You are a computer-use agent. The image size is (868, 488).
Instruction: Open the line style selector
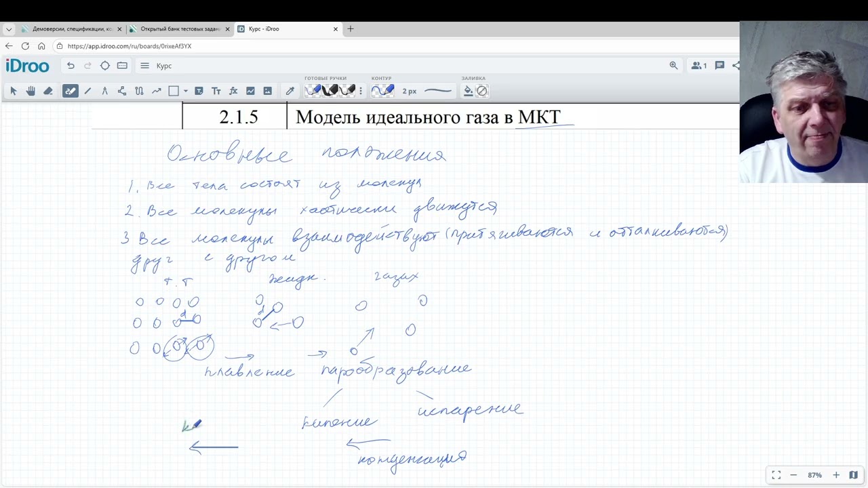click(x=438, y=91)
